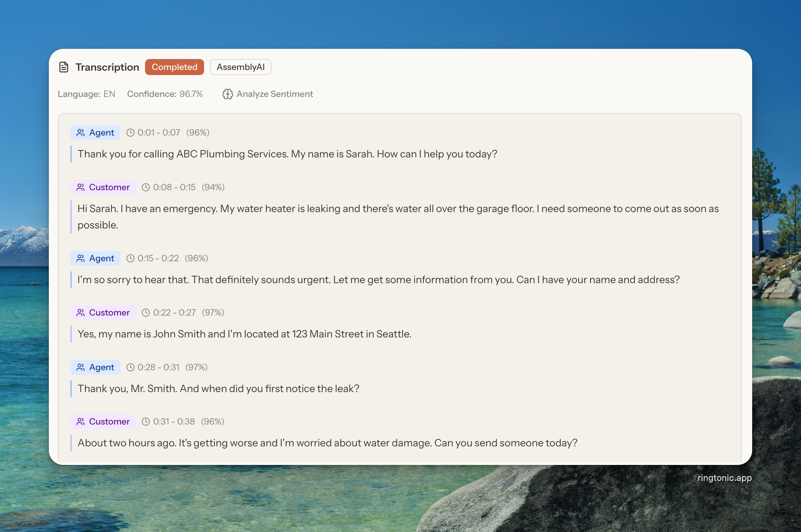
Task: Click the brain icon beside Analyze Sentiment
Action: (x=227, y=94)
